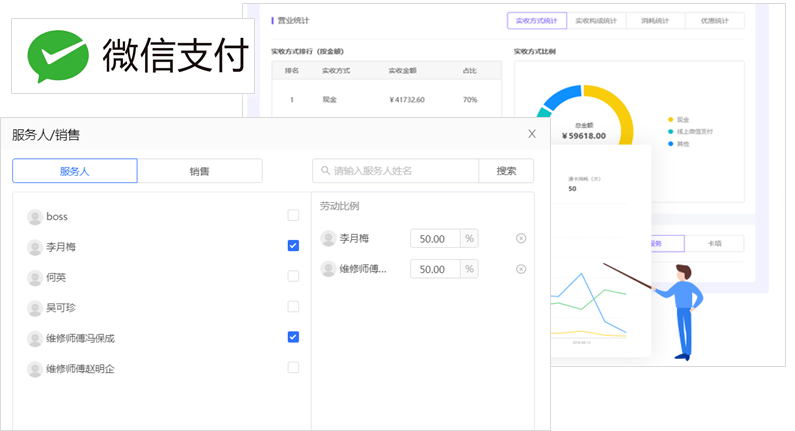Open 优惠统计 tab in background window
The image size is (795, 431).
714,21
